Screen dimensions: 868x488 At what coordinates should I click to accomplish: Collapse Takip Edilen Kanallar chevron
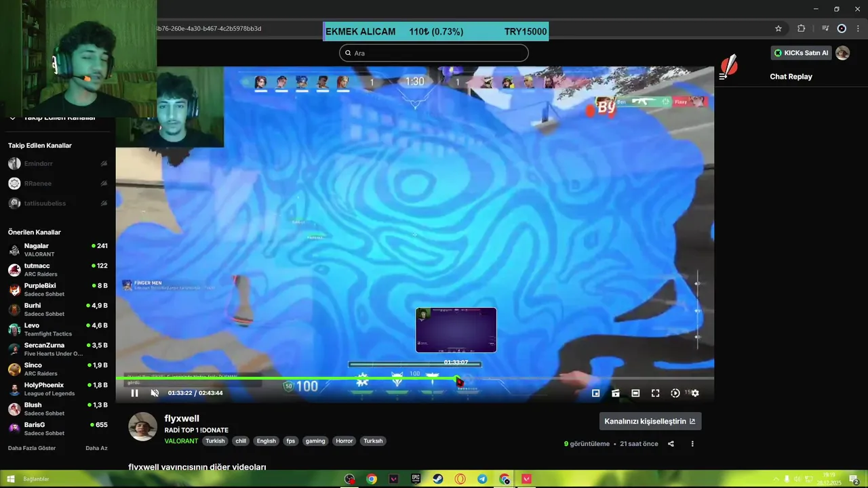[x=12, y=118]
